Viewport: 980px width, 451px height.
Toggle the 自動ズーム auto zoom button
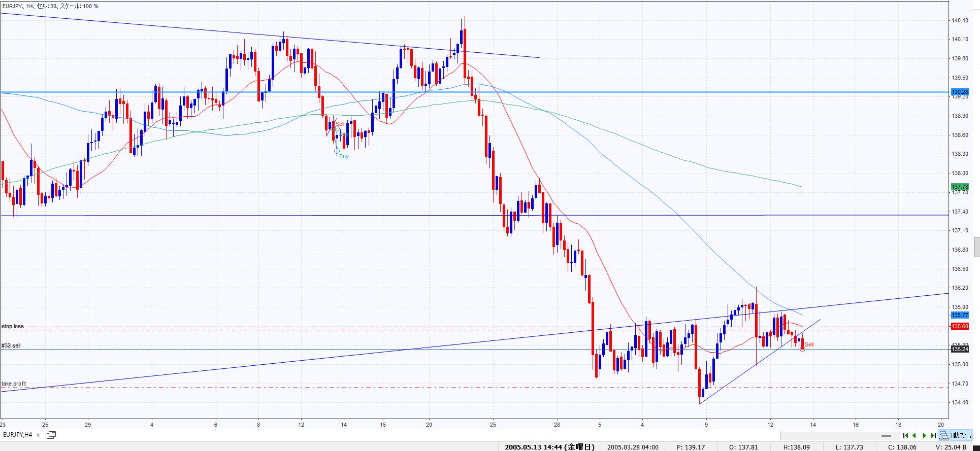961,435
